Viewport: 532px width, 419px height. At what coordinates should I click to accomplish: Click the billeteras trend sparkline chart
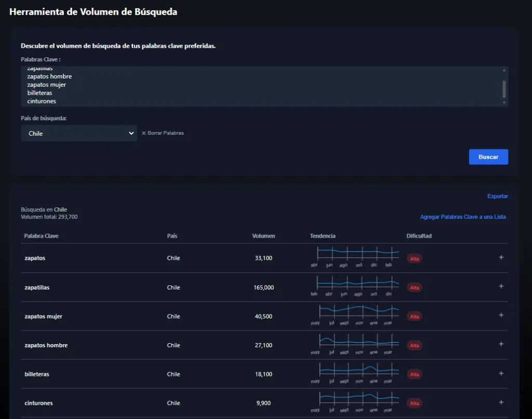pos(358,371)
